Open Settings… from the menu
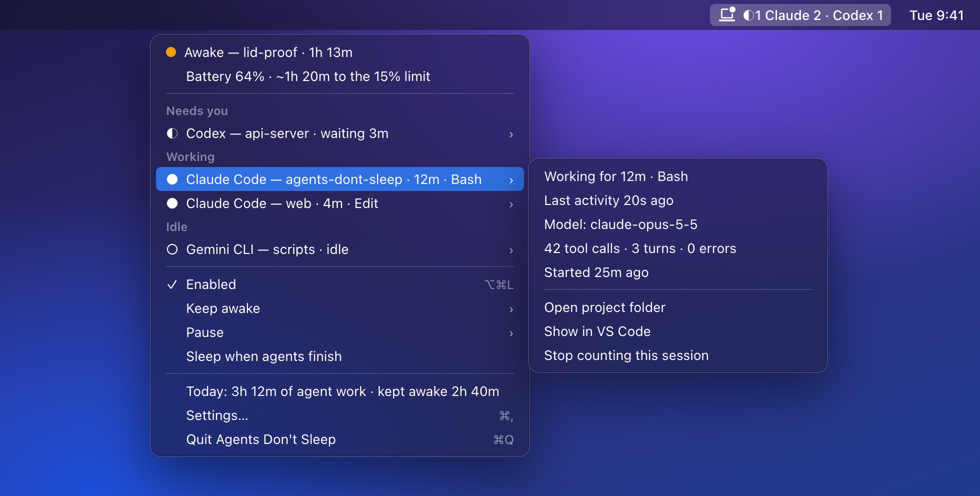The height and width of the screenshot is (496, 980). [x=340, y=415]
